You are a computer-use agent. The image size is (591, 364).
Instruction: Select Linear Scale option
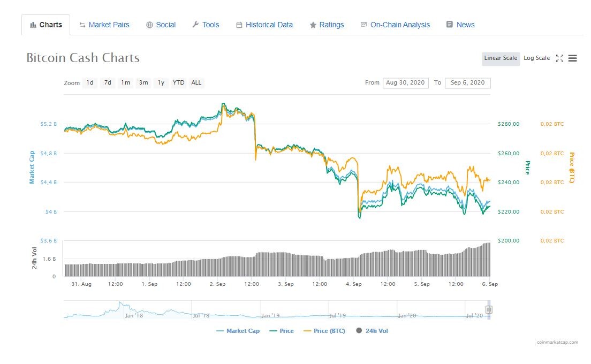pos(501,58)
